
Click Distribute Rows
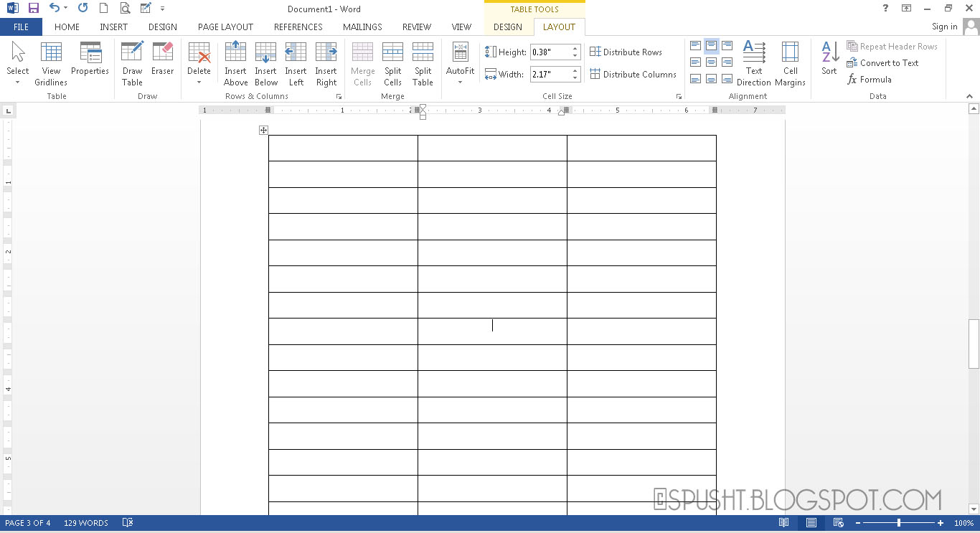pyautogui.click(x=627, y=51)
